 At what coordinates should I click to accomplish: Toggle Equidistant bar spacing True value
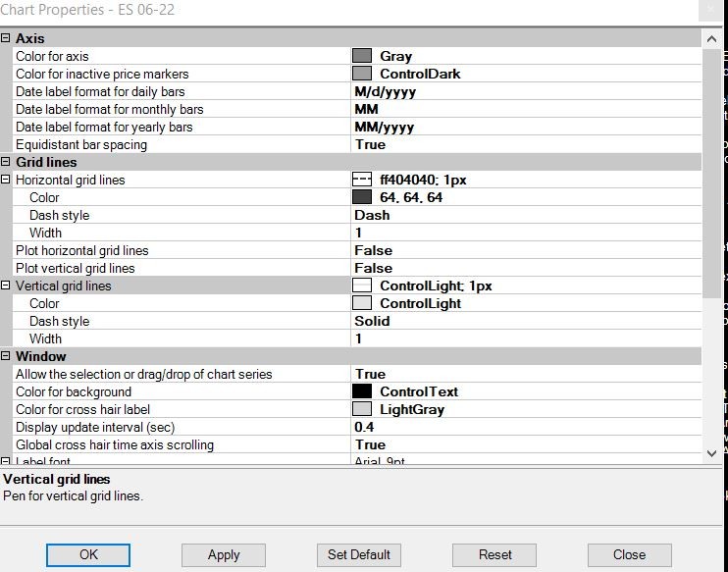coord(370,144)
